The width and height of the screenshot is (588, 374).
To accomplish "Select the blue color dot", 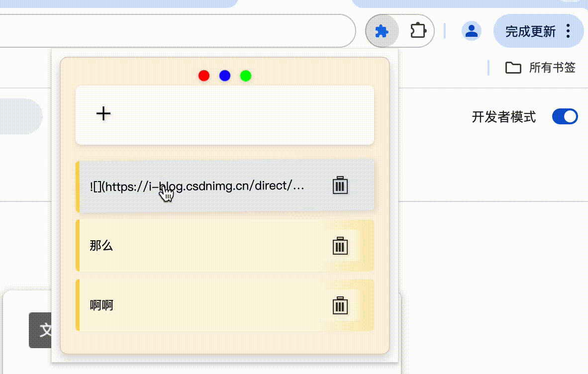I will [x=225, y=76].
